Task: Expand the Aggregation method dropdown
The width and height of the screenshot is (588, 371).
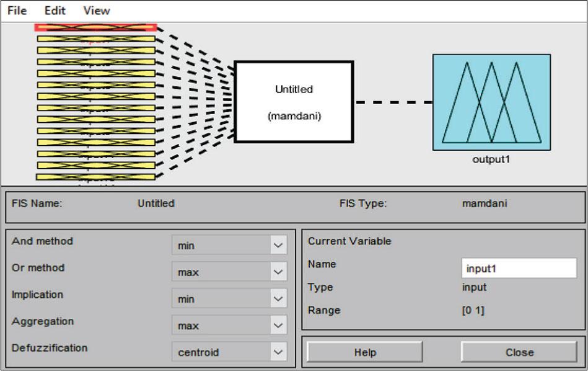Action: [229, 326]
